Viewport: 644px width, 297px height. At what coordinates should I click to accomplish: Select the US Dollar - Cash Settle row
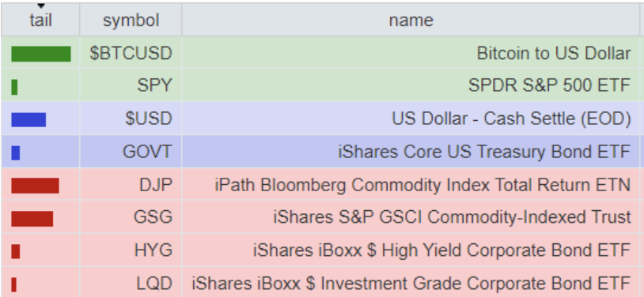(x=320, y=118)
